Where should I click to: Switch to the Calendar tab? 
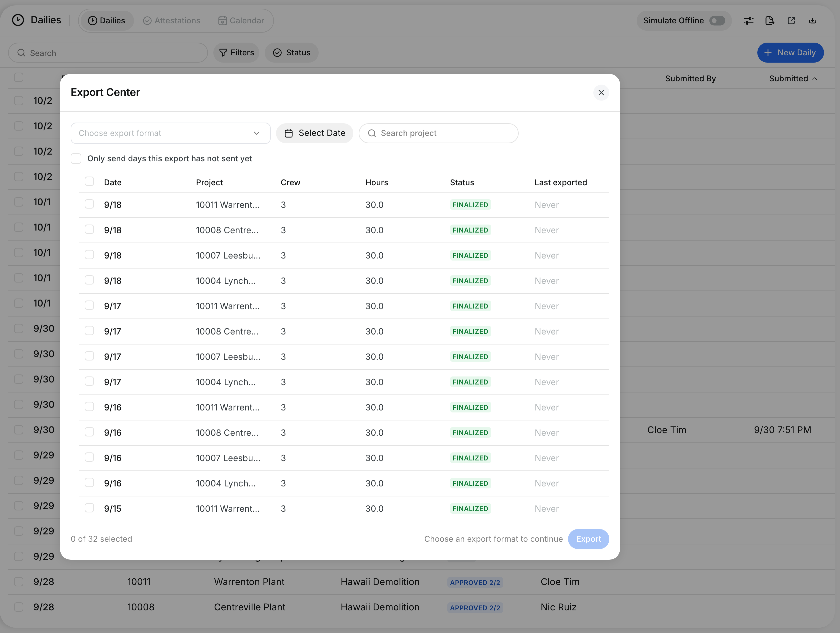[241, 21]
